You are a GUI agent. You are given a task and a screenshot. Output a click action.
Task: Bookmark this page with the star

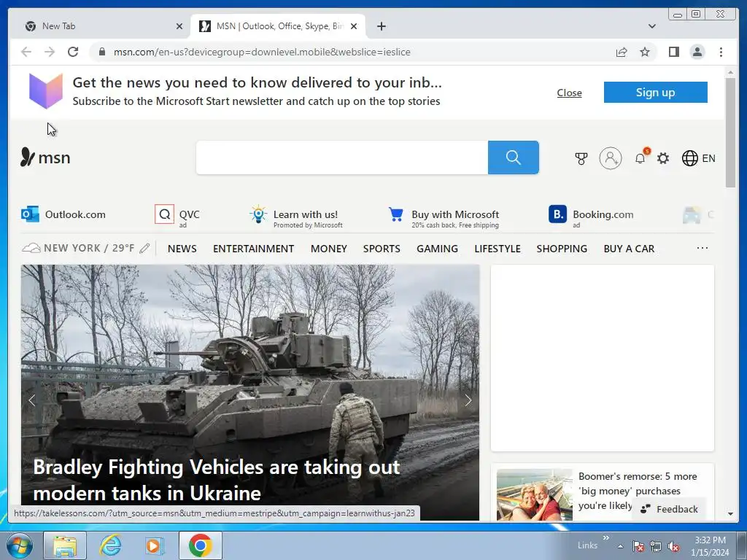(x=645, y=52)
